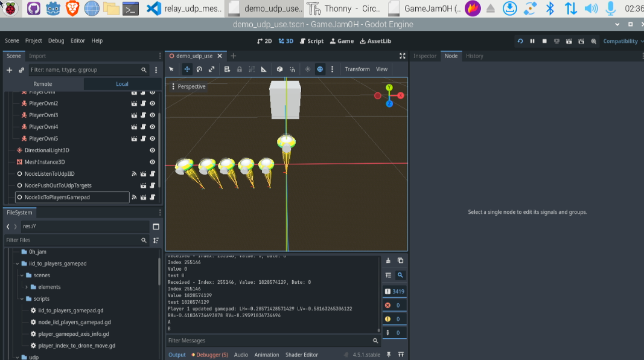This screenshot has height=360, width=644.
Task: Expand the elements folder
Action: point(26,287)
